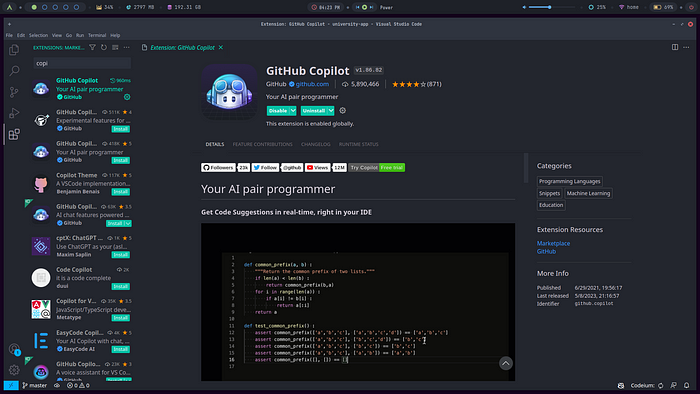Show errors and warnings count in status bar
Screen dimensions: 700x394
(78, 385)
